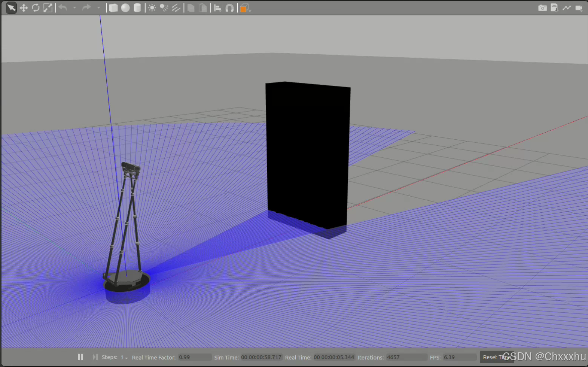588x367 pixels.
Task: Enable the Snap magnet tool
Action: coord(229,8)
